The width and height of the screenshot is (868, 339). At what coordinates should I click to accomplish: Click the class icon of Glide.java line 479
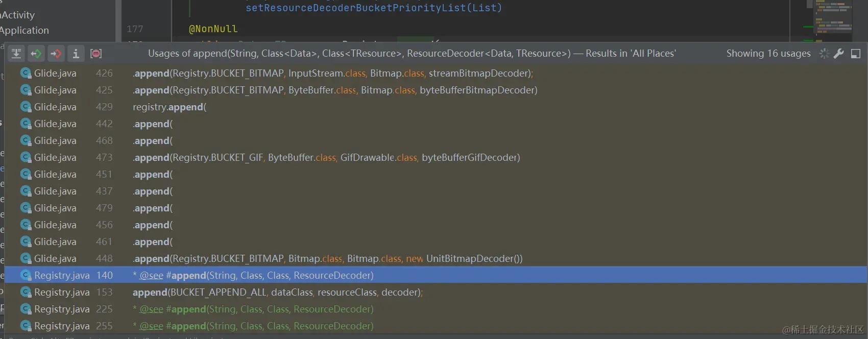pyautogui.click(x=26, y=208)
